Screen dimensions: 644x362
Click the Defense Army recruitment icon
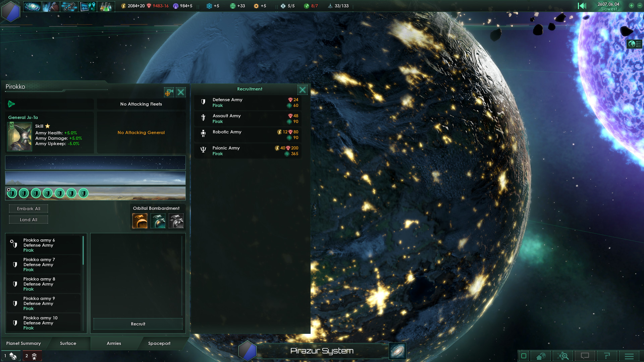click(204, 101)
